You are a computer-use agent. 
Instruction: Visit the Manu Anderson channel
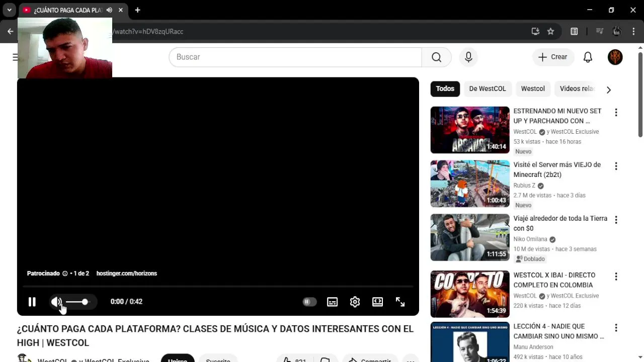533,347
